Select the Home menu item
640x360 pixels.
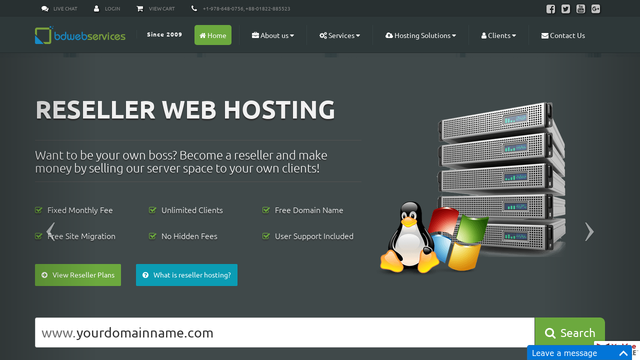(213, 35)
